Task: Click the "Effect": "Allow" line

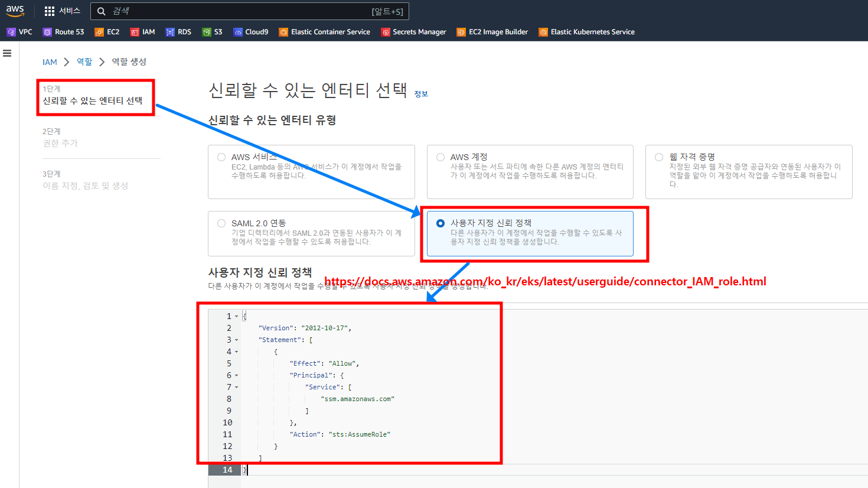Action: tap(324, 363)
